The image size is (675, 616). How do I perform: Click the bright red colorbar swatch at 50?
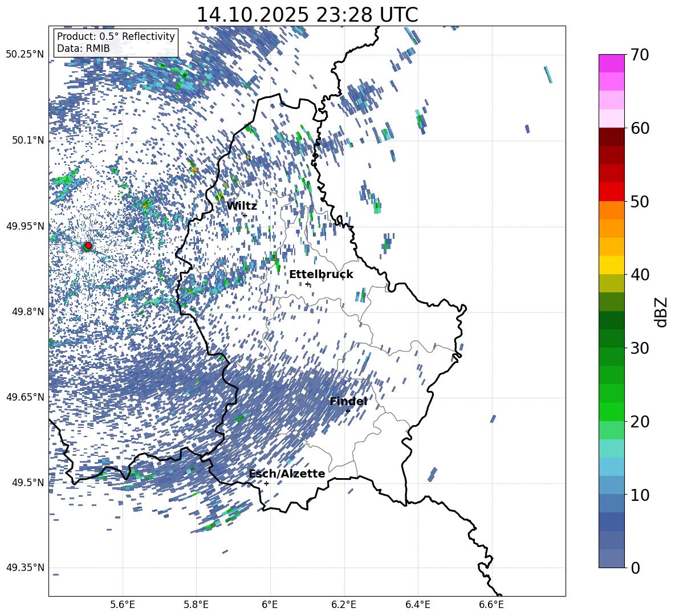[611, 192]
